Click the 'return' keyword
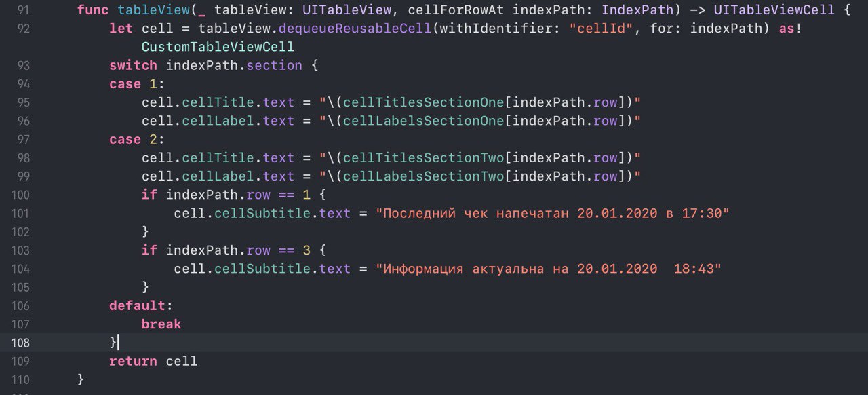Viewport: 868px width, 395px height. tap(133, 361)
